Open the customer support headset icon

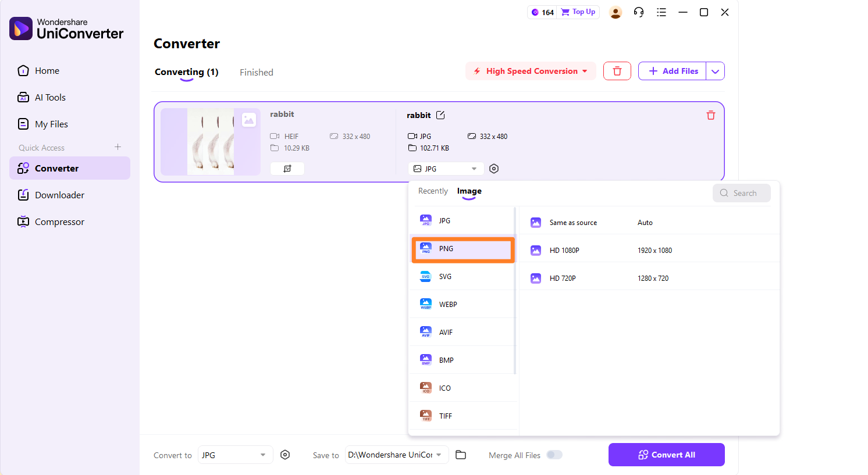pos(638,12)
